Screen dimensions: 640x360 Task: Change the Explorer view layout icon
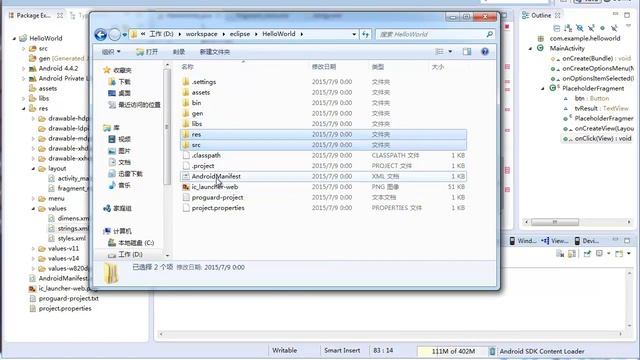click(440, 51)
